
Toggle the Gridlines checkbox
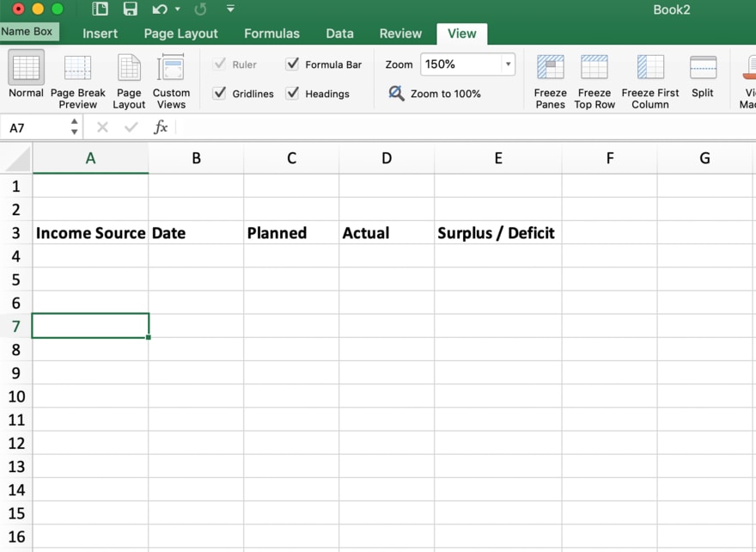219,93
